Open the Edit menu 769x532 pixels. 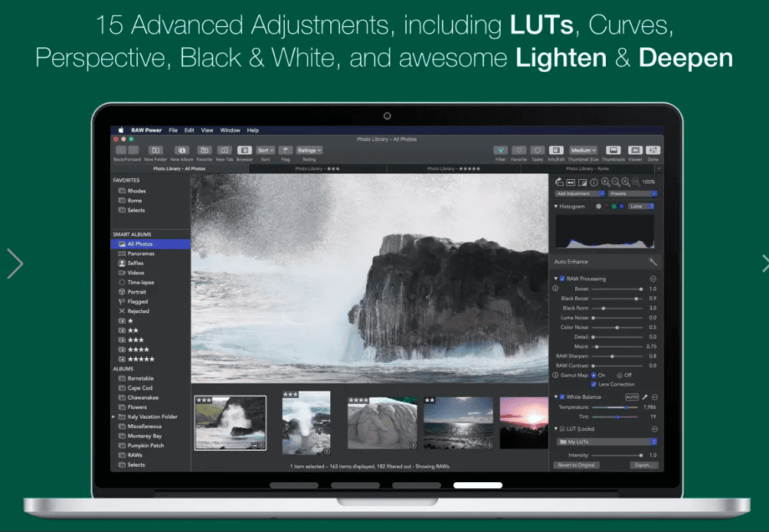pyautogui.click(x=189, y=130)
